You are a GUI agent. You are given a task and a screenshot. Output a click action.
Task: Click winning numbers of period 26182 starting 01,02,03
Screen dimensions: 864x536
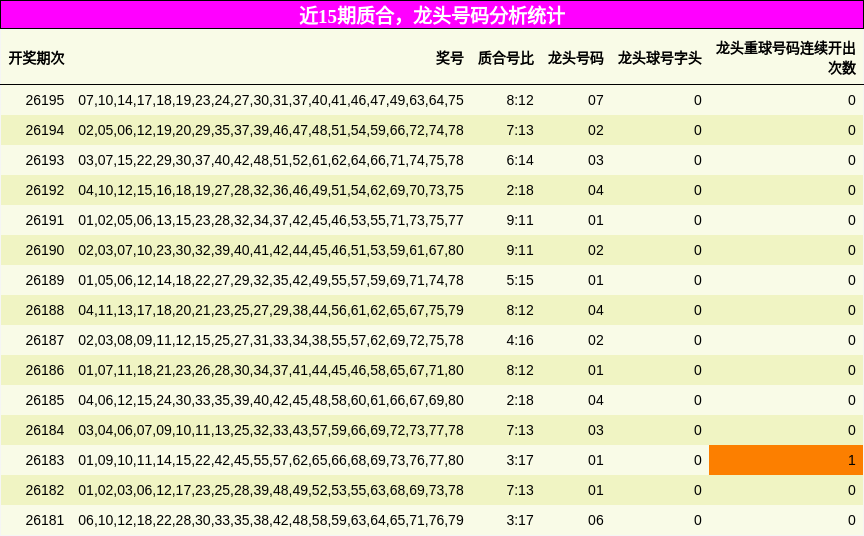tap(271, 490)
